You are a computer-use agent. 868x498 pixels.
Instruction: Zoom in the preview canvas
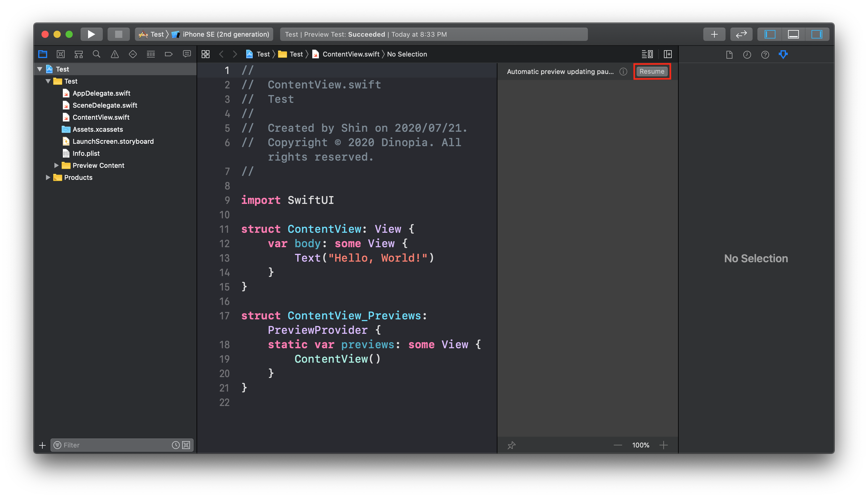(x=663, y=445)
